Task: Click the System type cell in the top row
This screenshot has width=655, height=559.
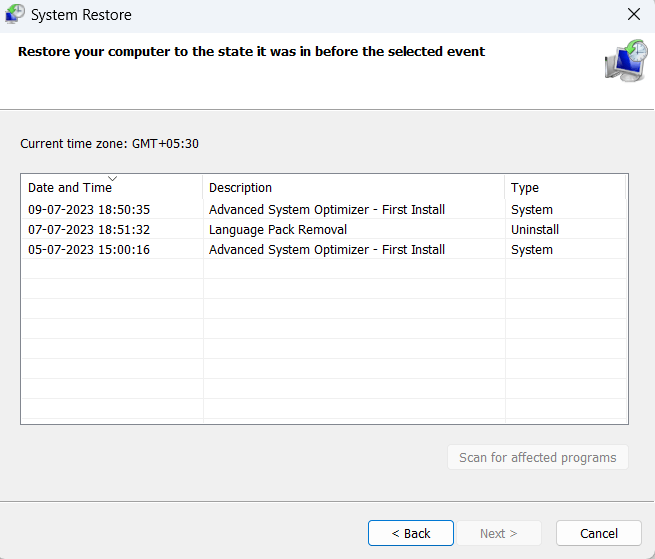Action: 532,210
